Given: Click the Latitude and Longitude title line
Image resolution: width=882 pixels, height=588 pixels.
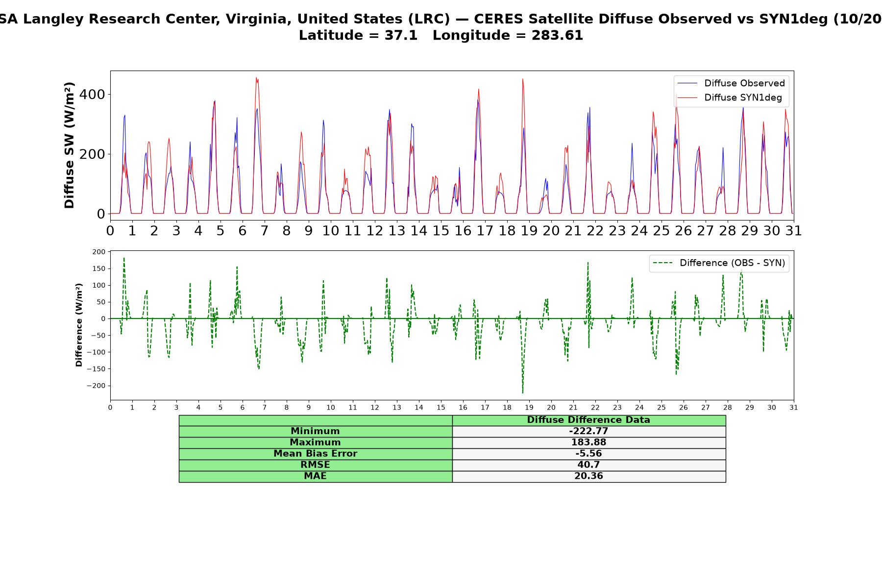Looking at the screenshot, I should pos(441,35).
